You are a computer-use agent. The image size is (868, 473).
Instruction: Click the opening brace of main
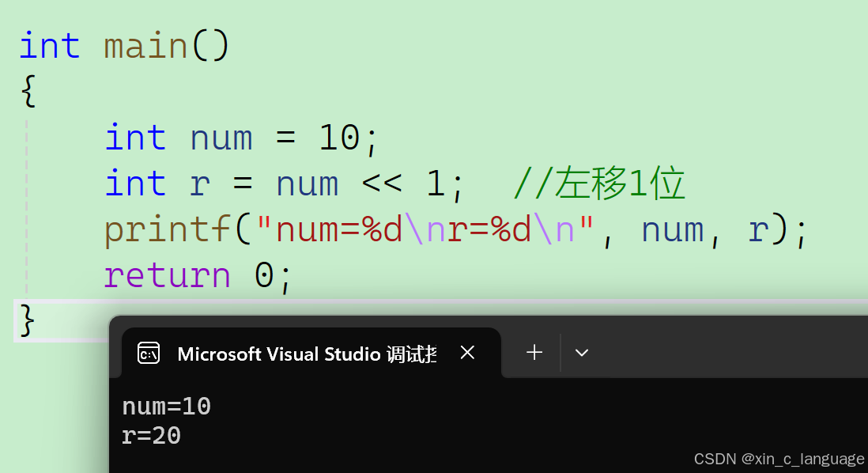(28, 90)
